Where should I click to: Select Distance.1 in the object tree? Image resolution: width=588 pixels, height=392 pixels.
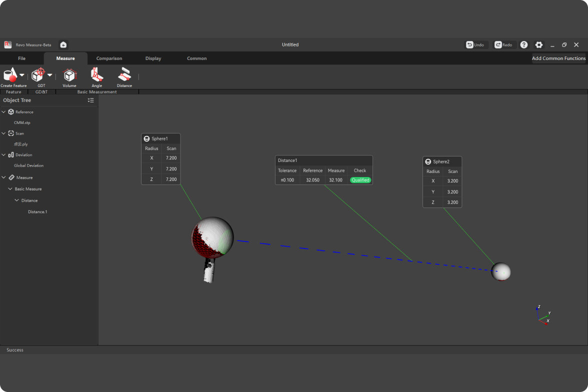37,212
